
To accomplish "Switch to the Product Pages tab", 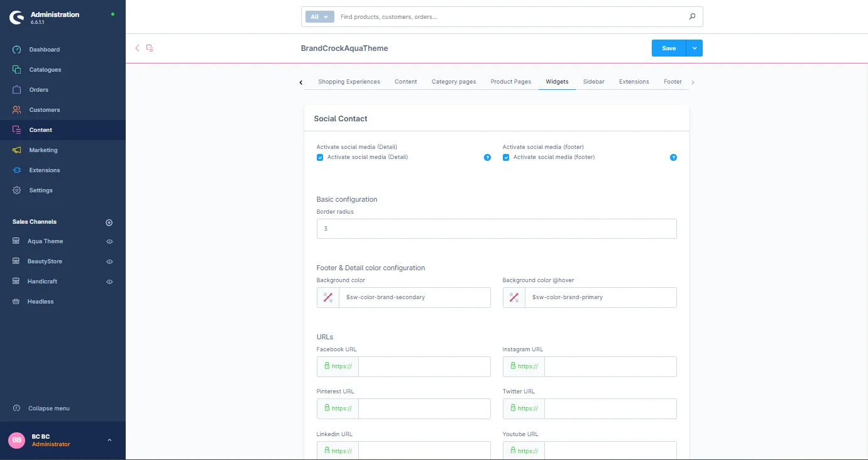I will tap(510, 82).
